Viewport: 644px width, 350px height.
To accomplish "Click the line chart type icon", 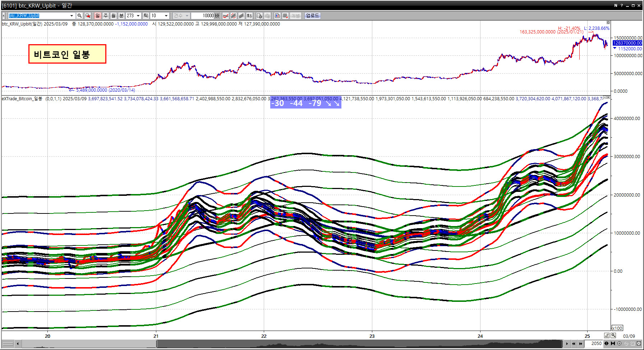I will tap(226, 16).
